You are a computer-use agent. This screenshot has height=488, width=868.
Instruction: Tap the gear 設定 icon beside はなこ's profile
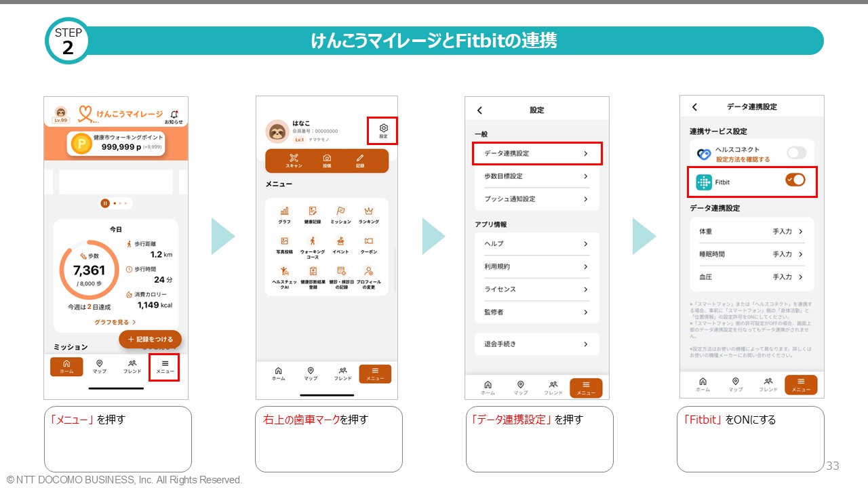coord(383,130)
